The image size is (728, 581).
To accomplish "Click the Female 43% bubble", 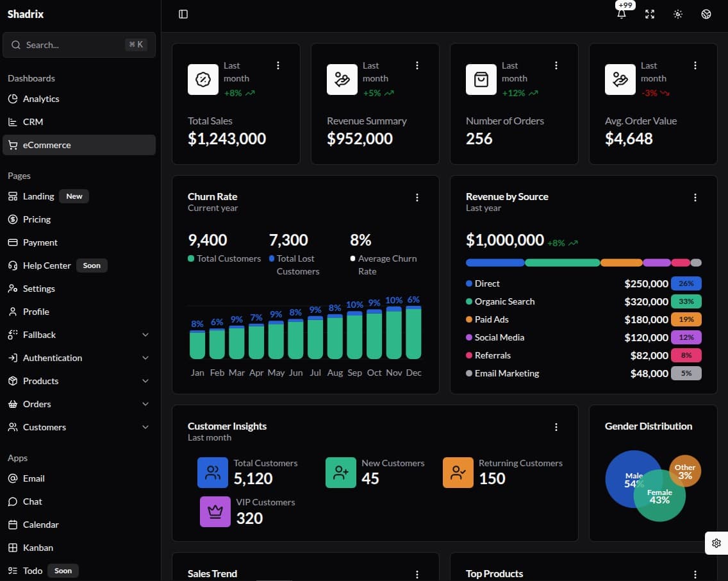I will pos(660,496).
